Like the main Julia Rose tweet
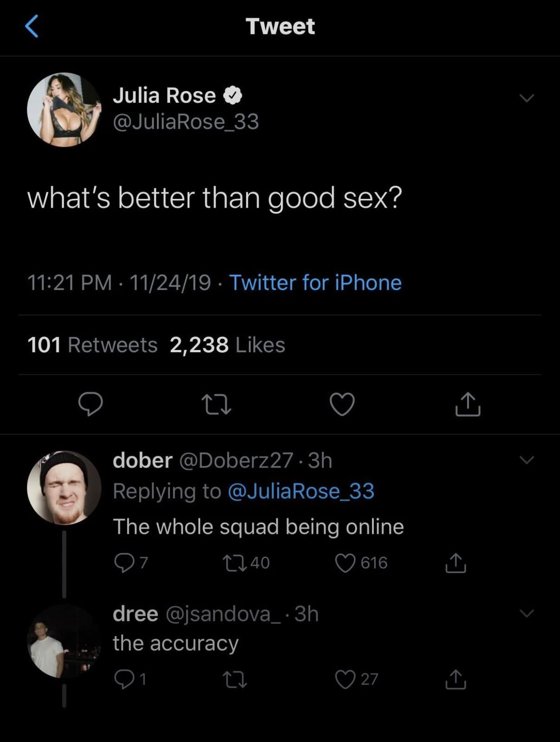This screenshot has width=560, height=742. pos(342,404)
